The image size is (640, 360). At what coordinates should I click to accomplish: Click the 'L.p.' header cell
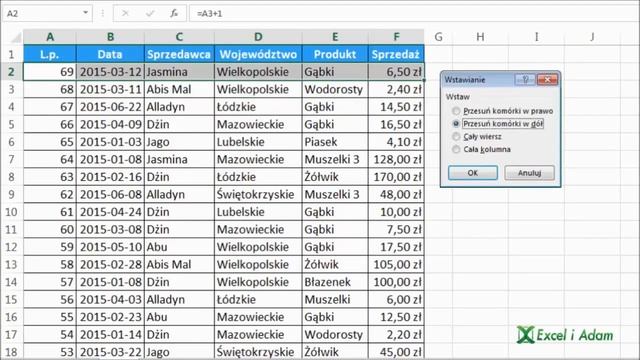(50, 54)
